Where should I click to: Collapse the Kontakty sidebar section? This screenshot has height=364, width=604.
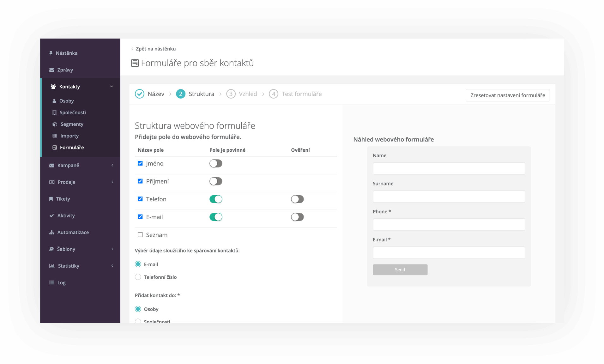[x=111, y=87]
